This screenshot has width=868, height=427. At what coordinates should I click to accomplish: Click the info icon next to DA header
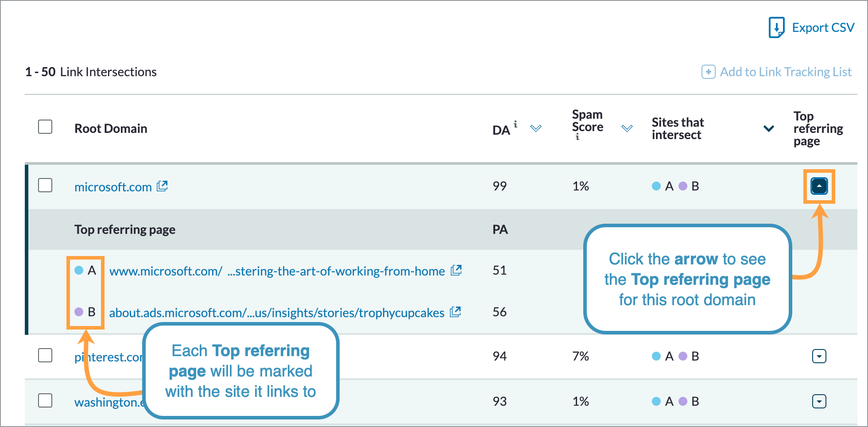pyautogui.click(x=515, y=124)
